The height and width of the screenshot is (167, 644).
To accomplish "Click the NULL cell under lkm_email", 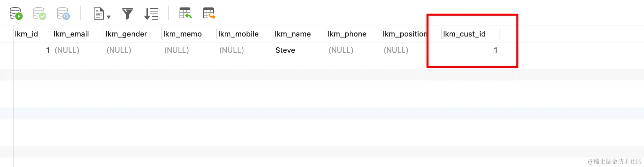I will point(67,50).
